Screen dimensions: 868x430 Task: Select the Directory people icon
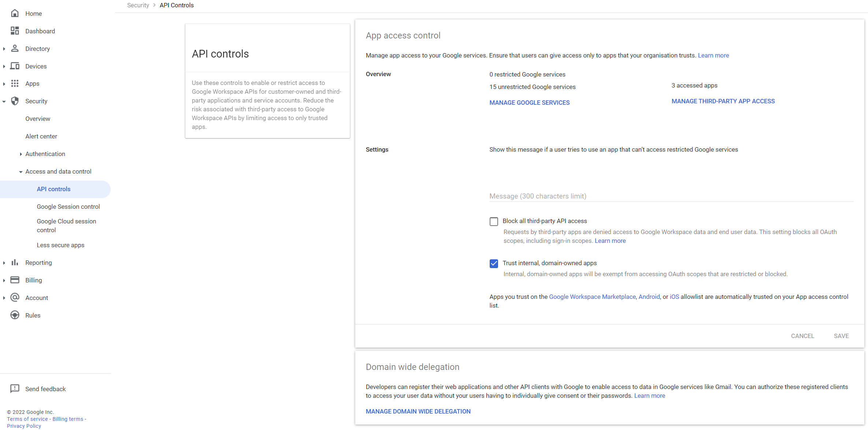click(15, 48)
